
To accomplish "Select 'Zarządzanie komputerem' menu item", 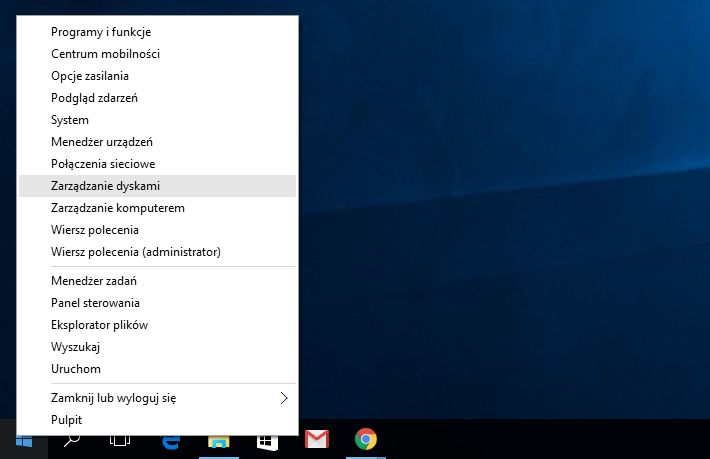I will coord(157,208).
